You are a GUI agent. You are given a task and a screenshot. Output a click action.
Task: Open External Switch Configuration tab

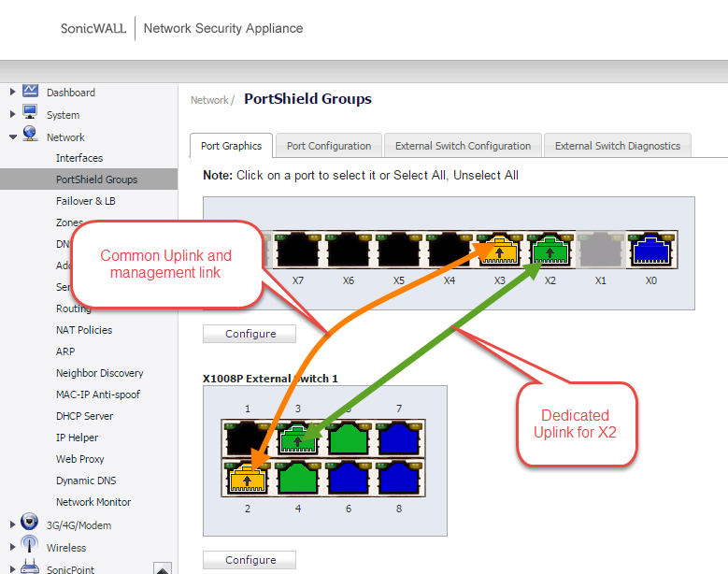(463, 146)
